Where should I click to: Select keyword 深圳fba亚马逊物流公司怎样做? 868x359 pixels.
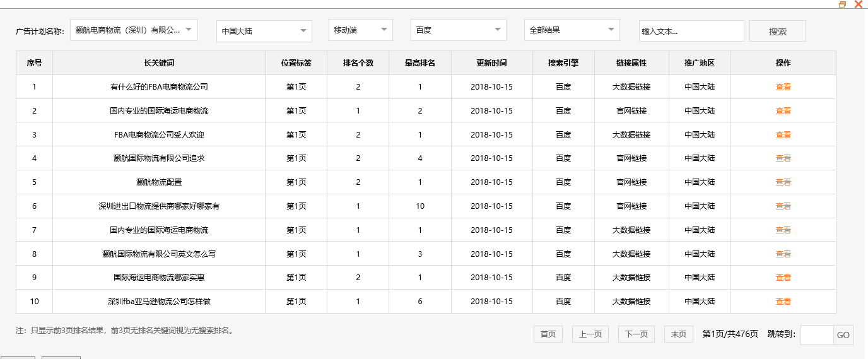159,302
